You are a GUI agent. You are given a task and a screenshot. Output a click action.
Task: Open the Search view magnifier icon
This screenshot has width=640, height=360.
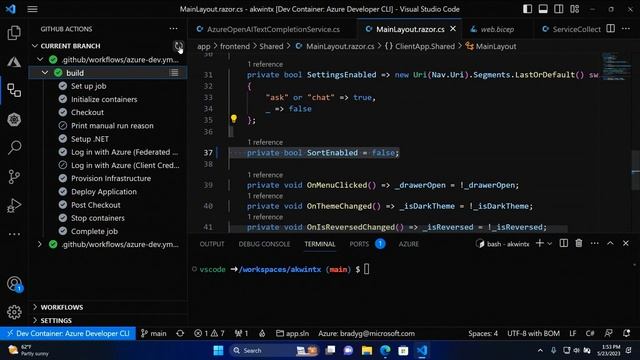pyautogui.click(x=14, y=147)
